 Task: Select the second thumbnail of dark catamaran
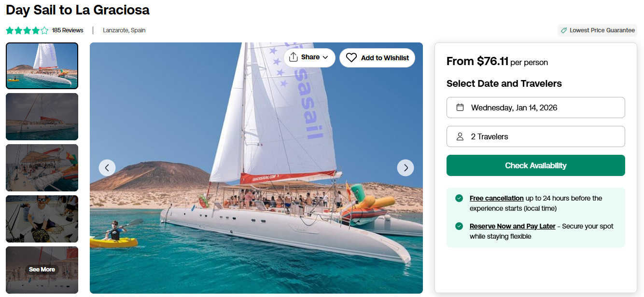coord(42,117)
